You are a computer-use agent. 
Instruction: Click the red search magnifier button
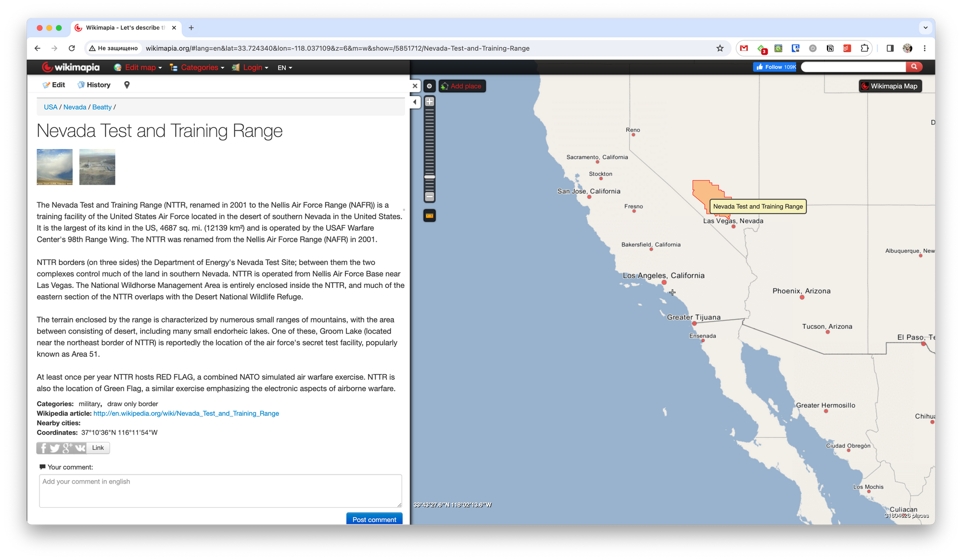point(914,67)
